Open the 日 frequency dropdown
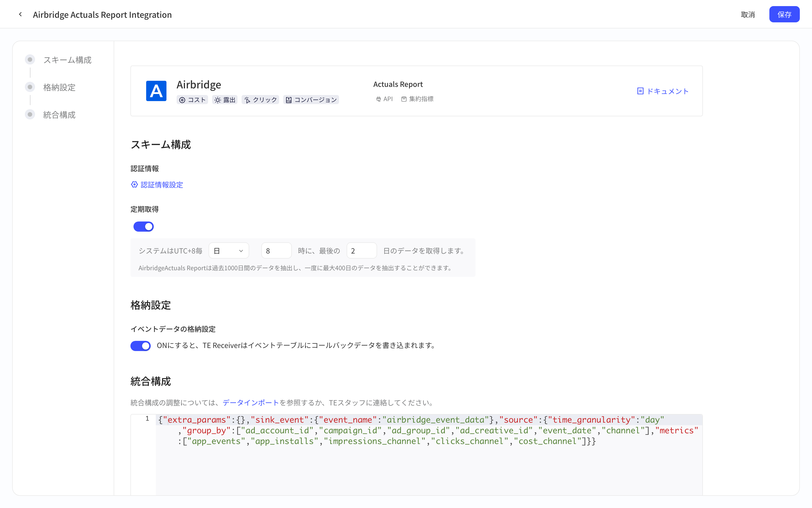Viewport: 812px width, 508px height. tap(228, 251)
